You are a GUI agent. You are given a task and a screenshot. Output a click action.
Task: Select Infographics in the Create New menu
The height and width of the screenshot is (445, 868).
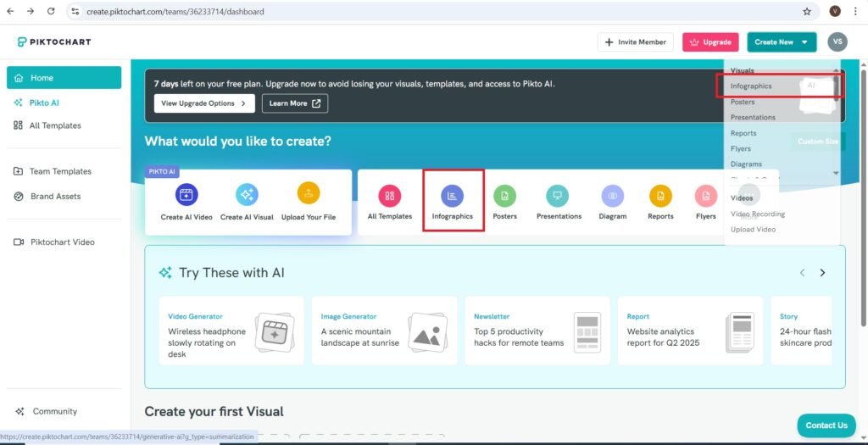pyautogui.click(x=751, y=86)
